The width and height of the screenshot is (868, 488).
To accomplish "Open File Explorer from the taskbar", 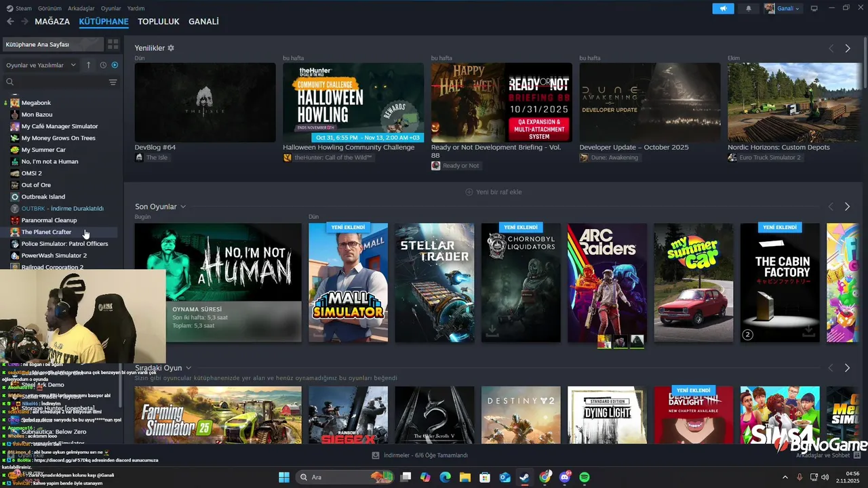I will click(466, 477).
